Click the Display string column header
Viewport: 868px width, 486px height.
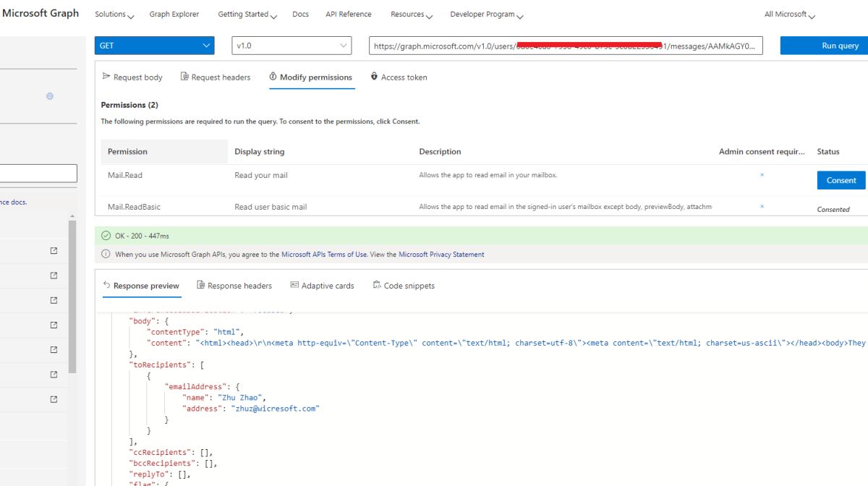click(259, 152)
